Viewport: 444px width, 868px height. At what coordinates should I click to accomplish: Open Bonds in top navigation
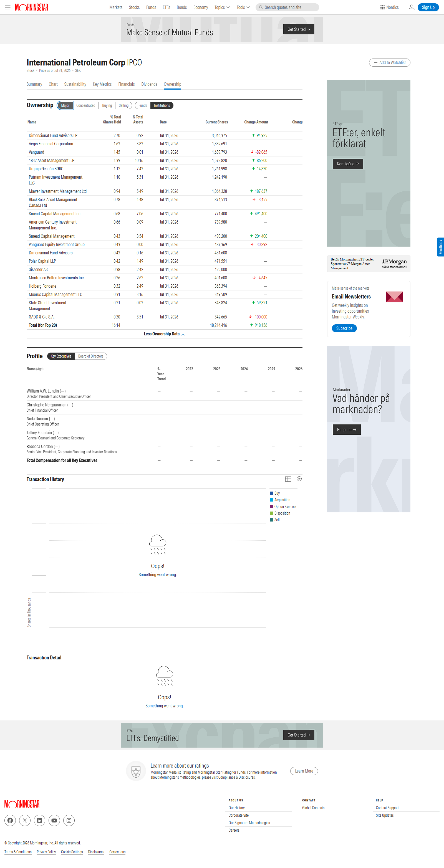pyautogui.click(x=182, y=7)
